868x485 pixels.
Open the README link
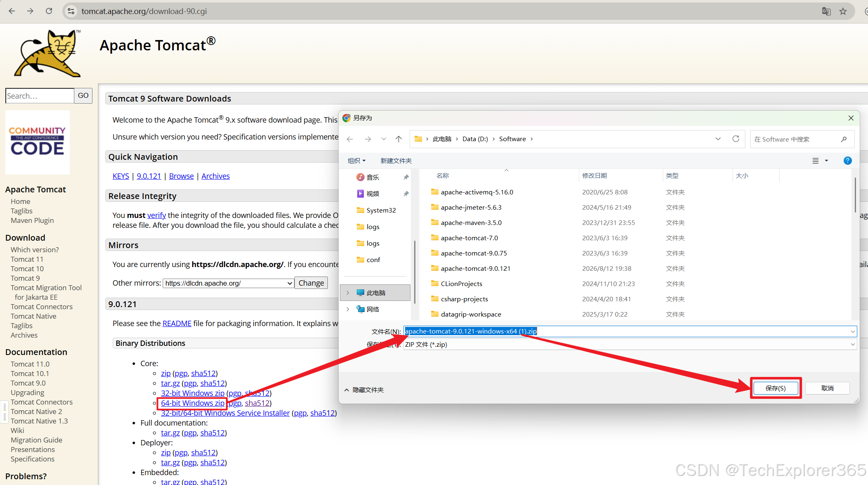[177, 324]
